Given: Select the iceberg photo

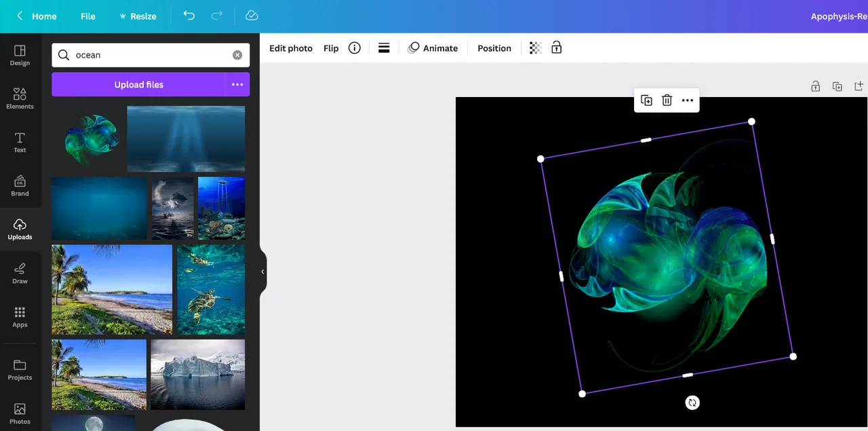Looking at the screenshot, I should [x=197, y=375].
